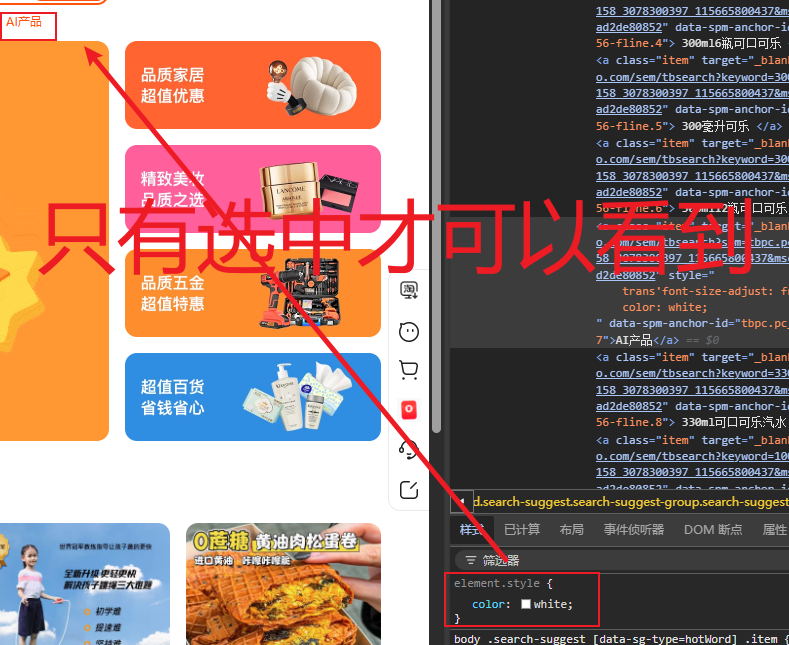
Task: Click the feedback edit-note icon
Action: point(409,490)
